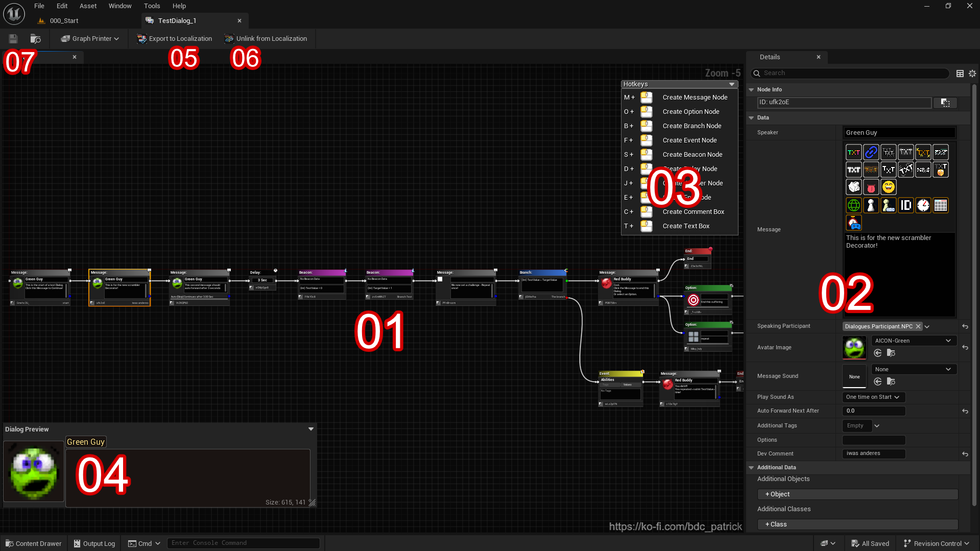The height and width of the screenshot is (551, 980).
Task: Add an Additional Object with + Object
Action: [x=857, y=494]
